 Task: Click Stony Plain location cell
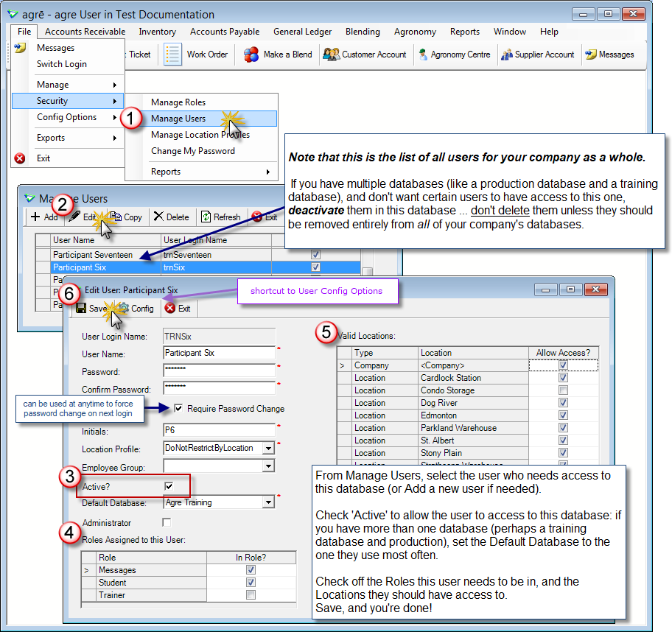pos(473,453)
